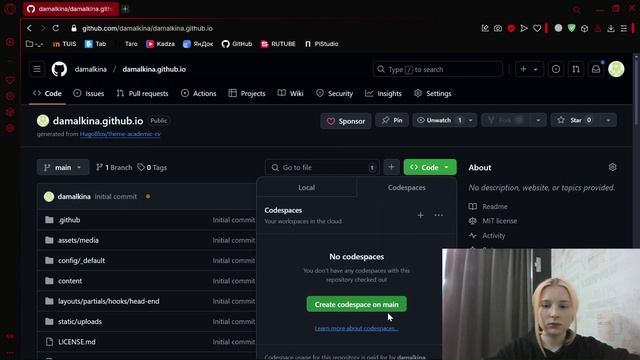Open the TUIS bookmark
The width and height of the screenshot is (640, 360).
pyautogui.click(x=64, y=44)
